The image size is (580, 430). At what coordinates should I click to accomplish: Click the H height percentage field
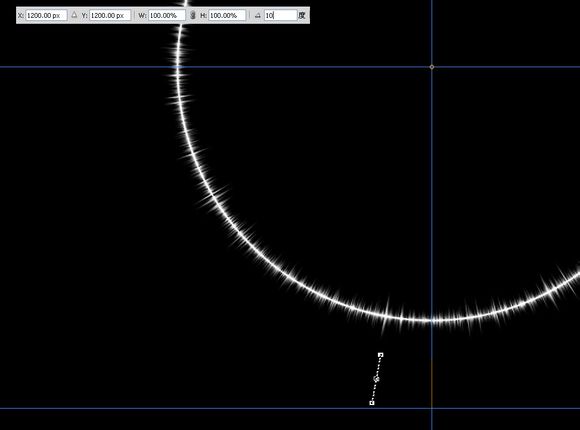click(227, 15)
